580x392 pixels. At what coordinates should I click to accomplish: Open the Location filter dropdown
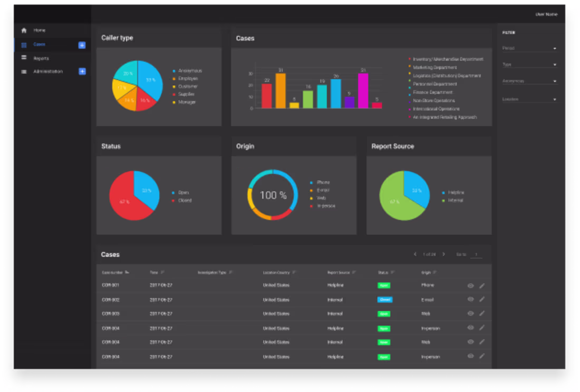(x=530, y=99)
